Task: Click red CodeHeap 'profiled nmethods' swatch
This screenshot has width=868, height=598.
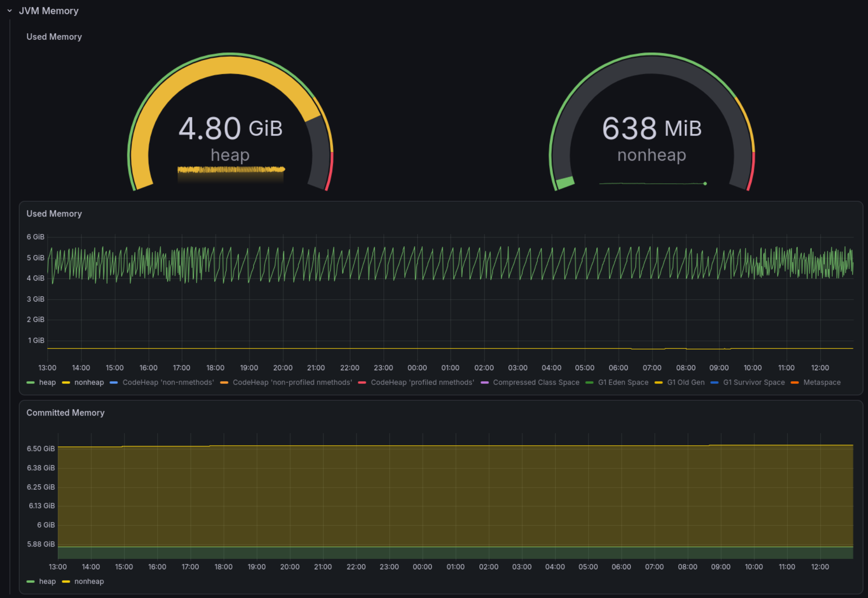Action: coord(362,382)
